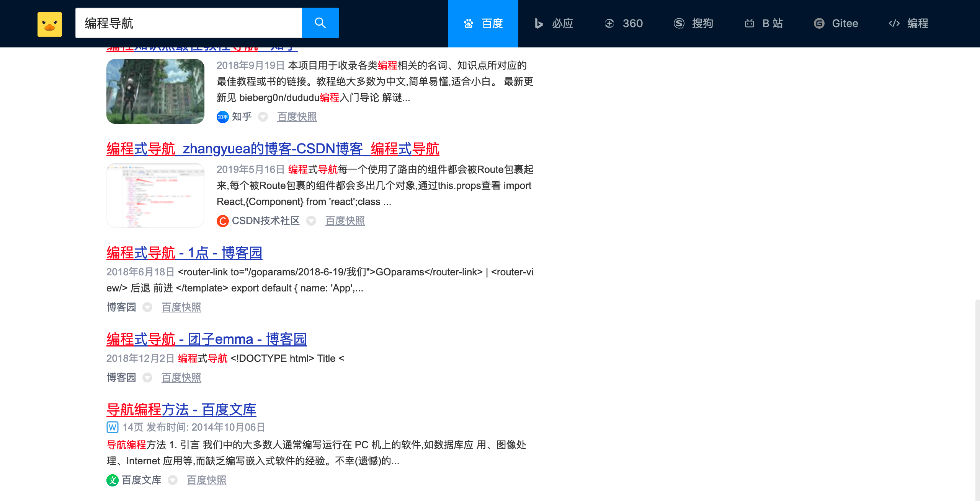The width and height of the screenshot is (980, 501).
Task: Select the B 站 search tab
Action: point(764,24)
